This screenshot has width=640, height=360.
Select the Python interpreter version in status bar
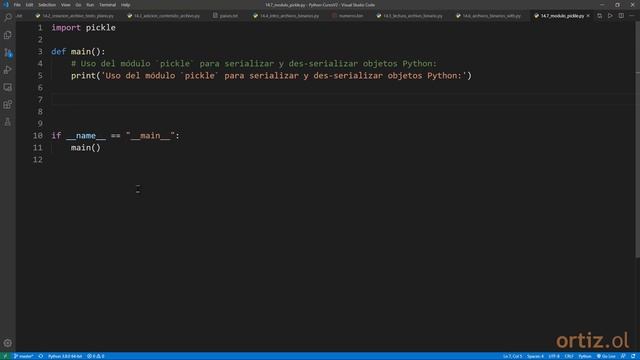[65, 356]
